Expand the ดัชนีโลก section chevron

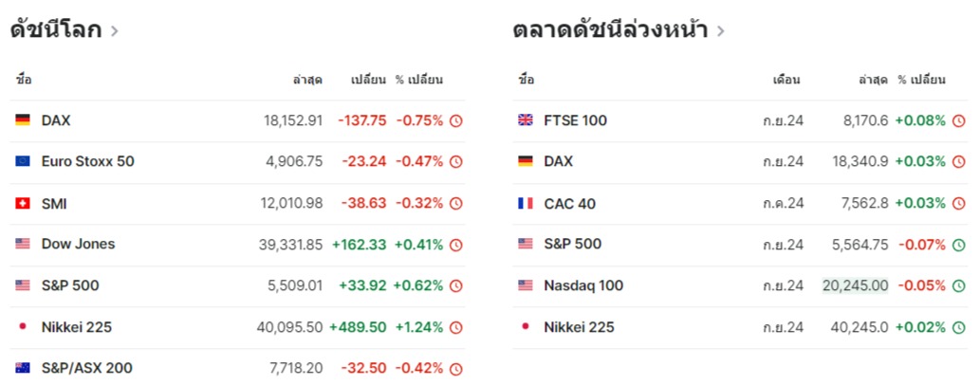coord(115,30)
